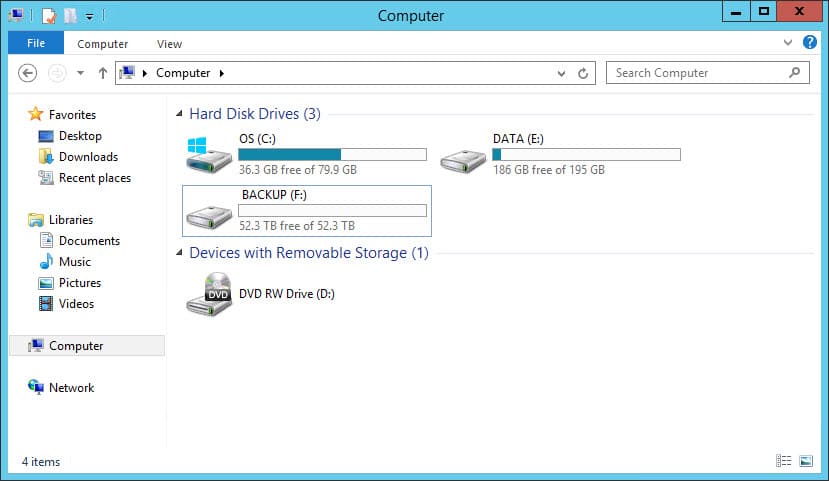Click the DATA (E:) capacity bar
This screenshot has height=481, width=829.
coord(586,154)
